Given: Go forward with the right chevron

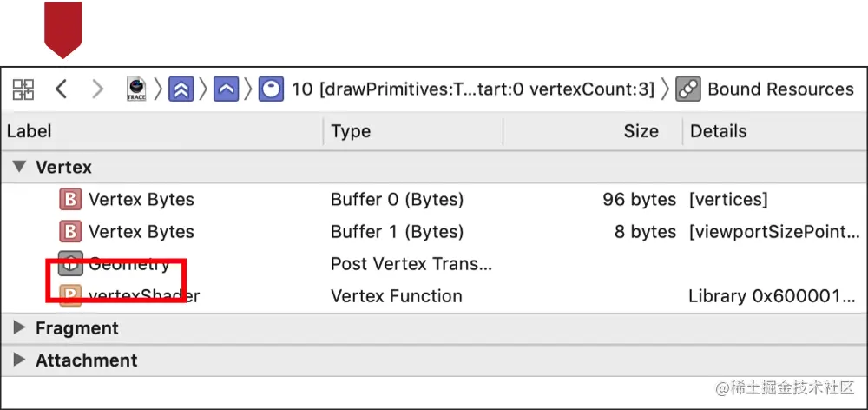Looking at the screenshot, I should point(97,89).
